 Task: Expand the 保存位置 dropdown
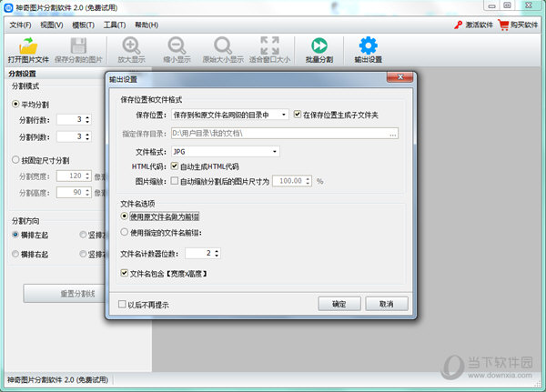[x=284, y=115]
